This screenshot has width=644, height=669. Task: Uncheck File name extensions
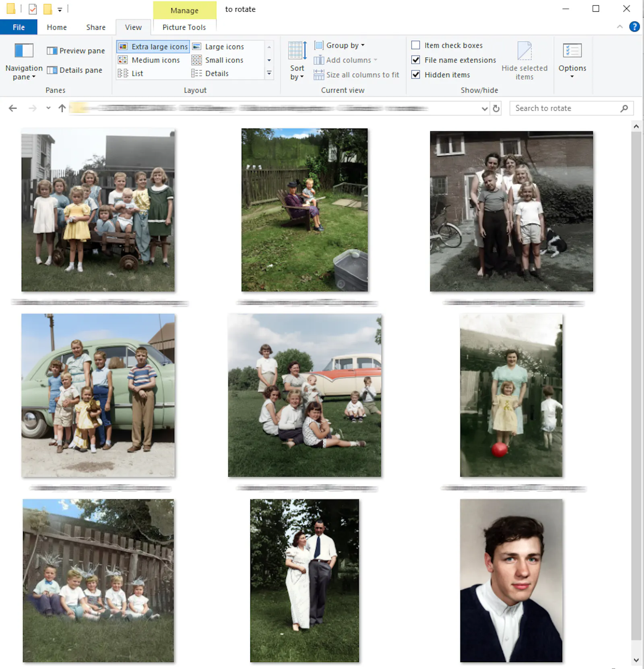416,60
